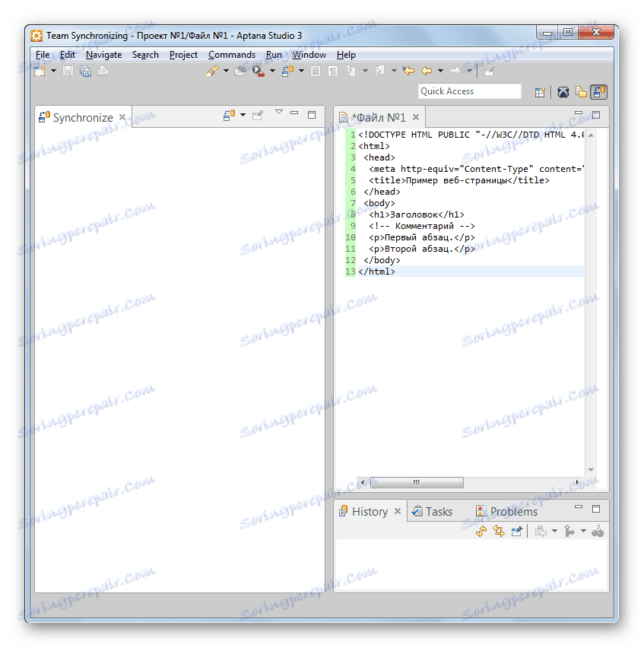Screen dimensions: 644x648
Task: Open the previous annotation dropdown arrow
Action: click(394, 71)
